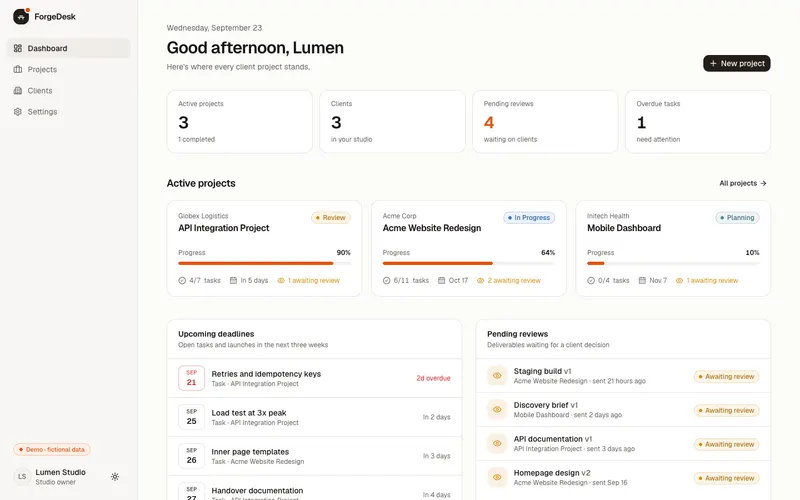The width and height of the screenshot is (800, 500).
Task: Click the Clients building icon in sidebar
Action: pos(18,90)
